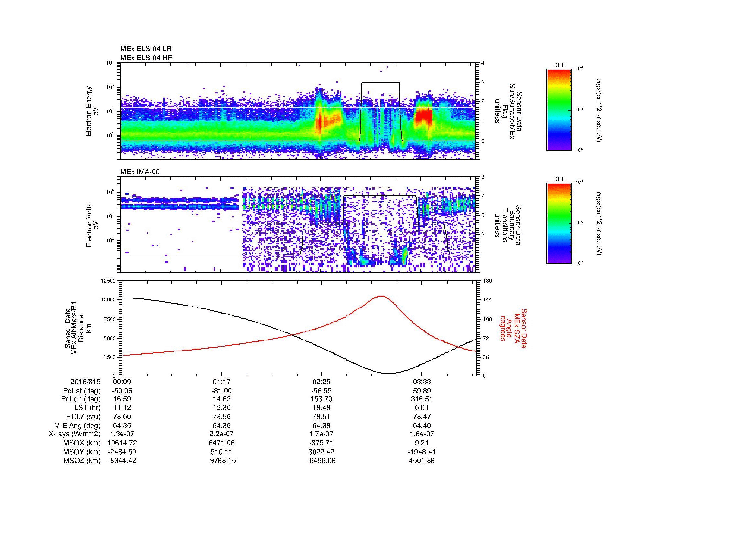This screenshot has width=756, height=534.
Task: Click the '7500' distance axis tick label
Action: 110,319
